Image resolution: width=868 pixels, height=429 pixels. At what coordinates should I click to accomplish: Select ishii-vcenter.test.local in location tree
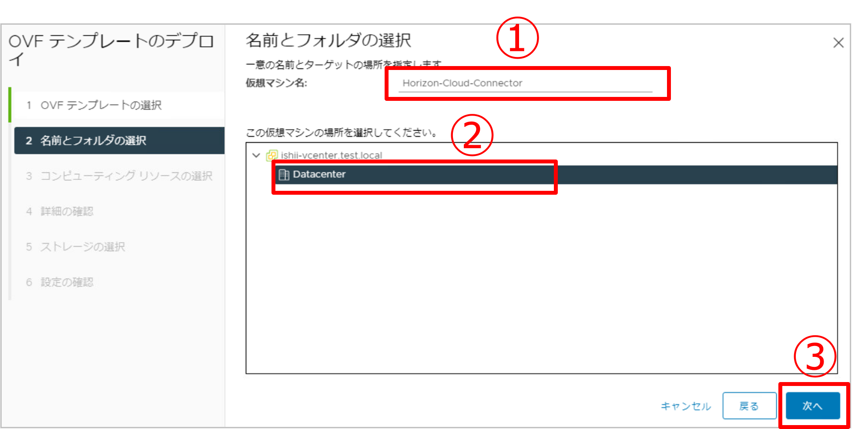tap(331, 155)
